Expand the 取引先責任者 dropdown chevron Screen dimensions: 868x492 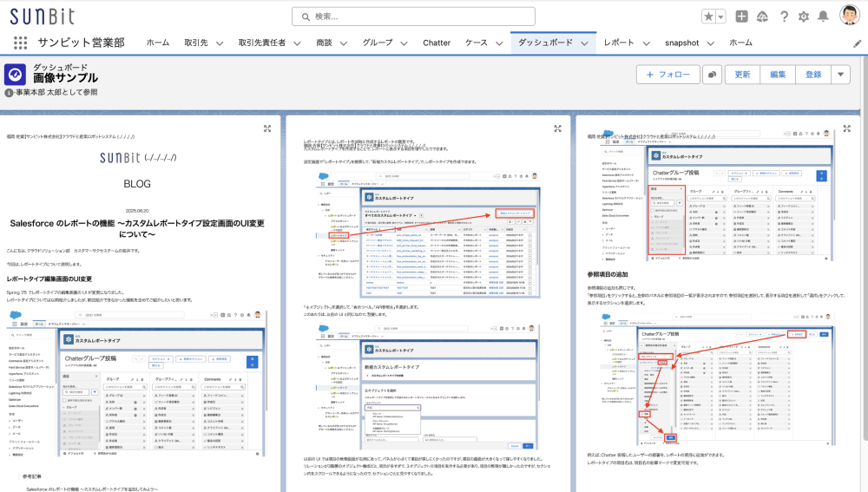(297, 43)
